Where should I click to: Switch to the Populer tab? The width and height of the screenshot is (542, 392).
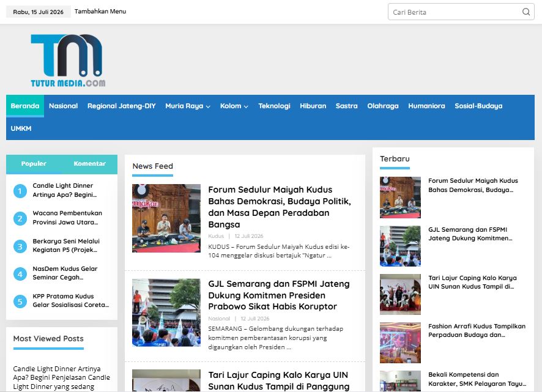pyautogui.click(x=34, y=164)
